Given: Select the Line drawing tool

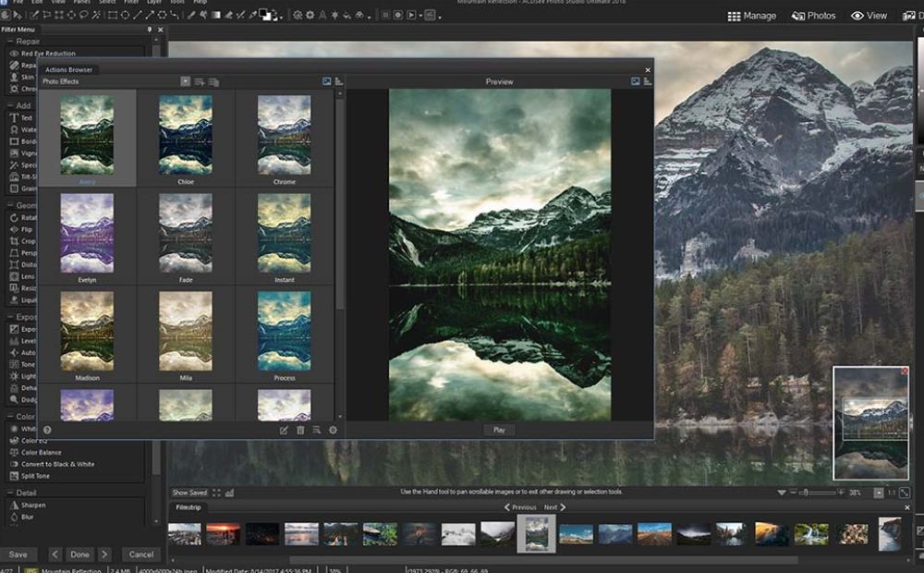Looking at the screenshot, I should [138, 16].
